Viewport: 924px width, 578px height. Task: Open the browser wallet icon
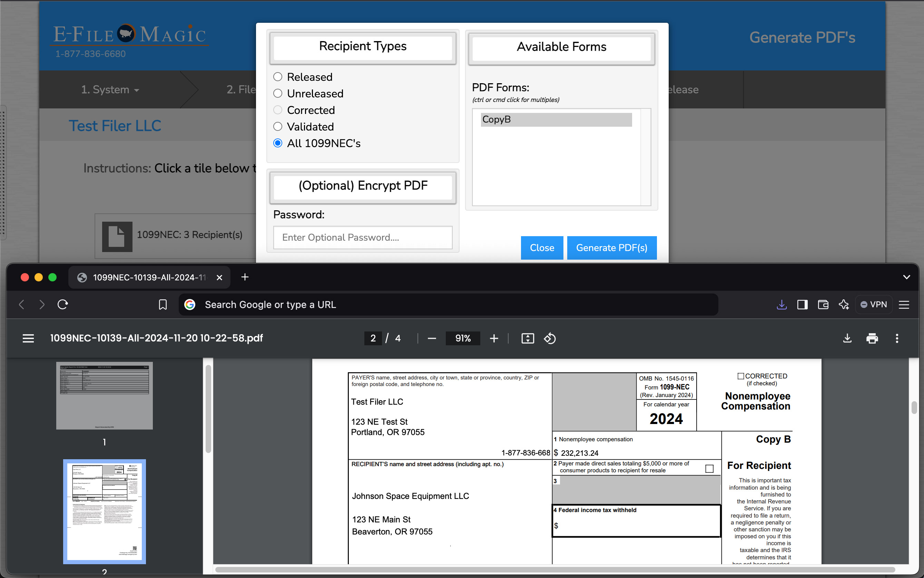point(823,305)
